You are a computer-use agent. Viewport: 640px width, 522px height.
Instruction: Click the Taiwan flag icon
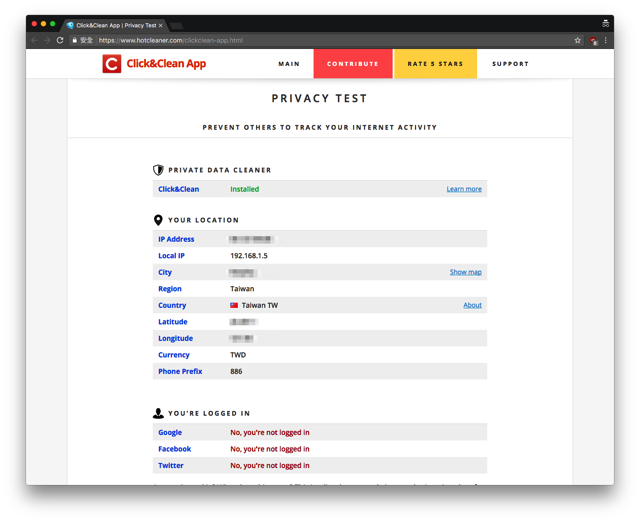[234, 305]
